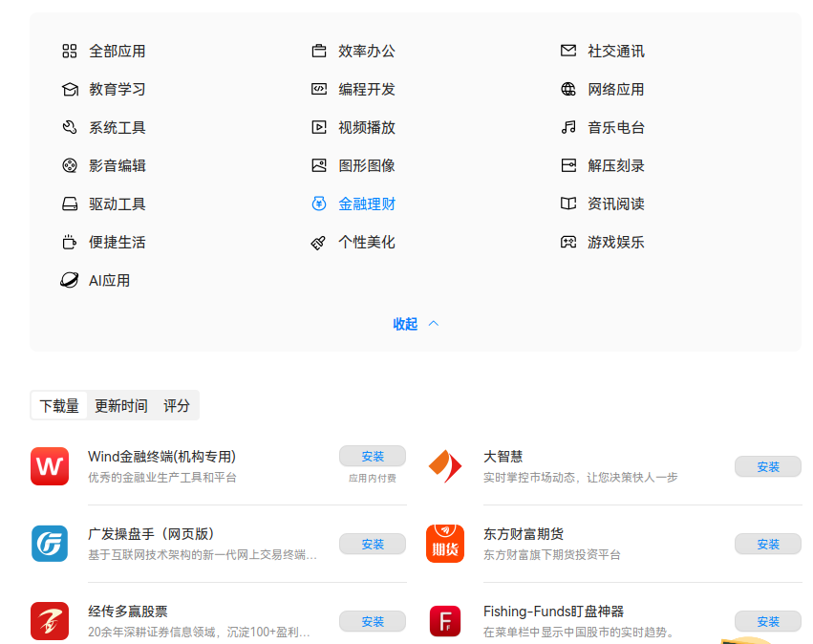Click the 编程开发 code icon

click(319, 89)
